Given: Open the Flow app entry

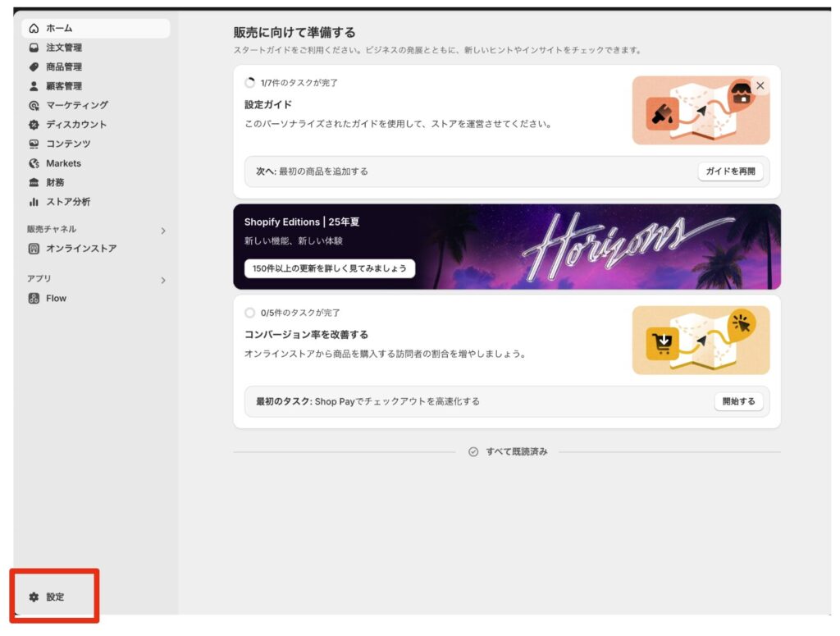Looking at the screenshot, I should pyautogui.click(x=96, y=299).
